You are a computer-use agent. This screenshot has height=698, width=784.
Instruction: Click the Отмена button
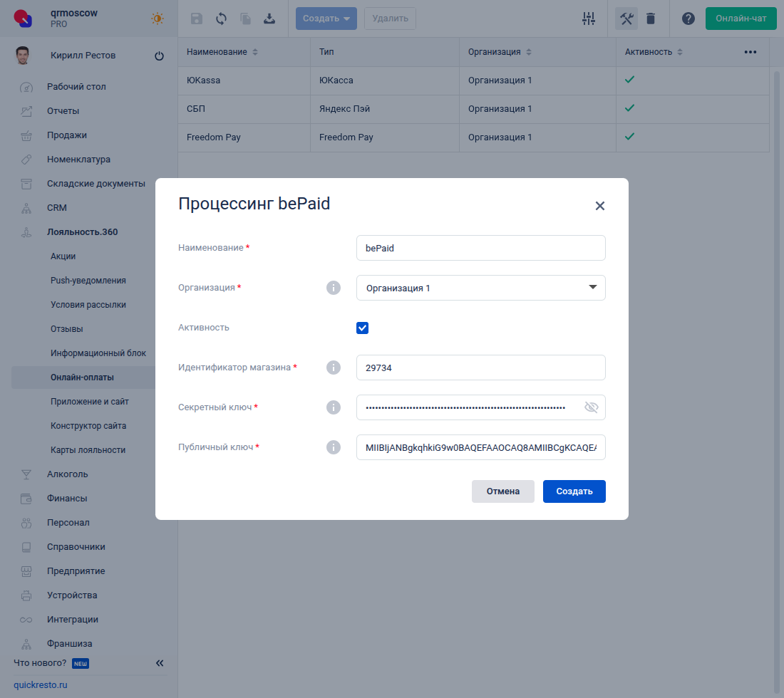click(x=503, y=491)
